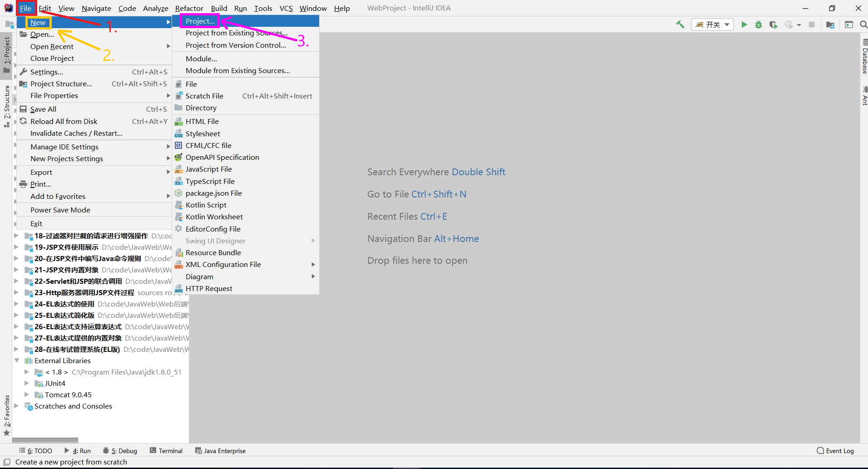Image resolution: width=868 pixels, height=469 pixels.
Task: Expand the JUnit4 library node
Action: [27, 383]
